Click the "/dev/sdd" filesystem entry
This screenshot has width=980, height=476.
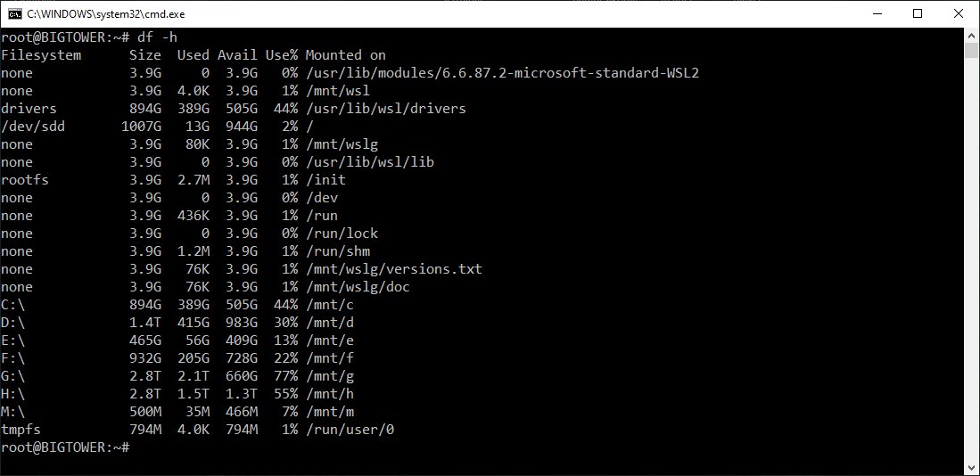pyautogui.click(x=29, y=127)
